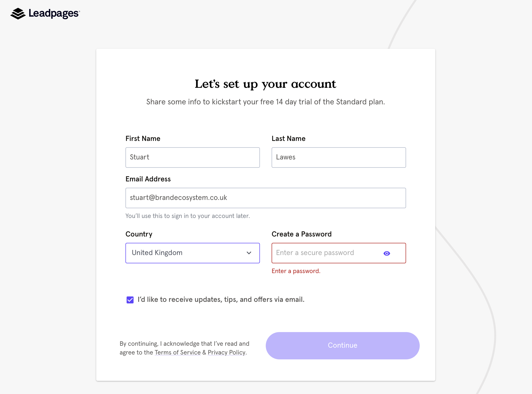Click the Leadpages stacked-layers logo icon

pos(18,14)
